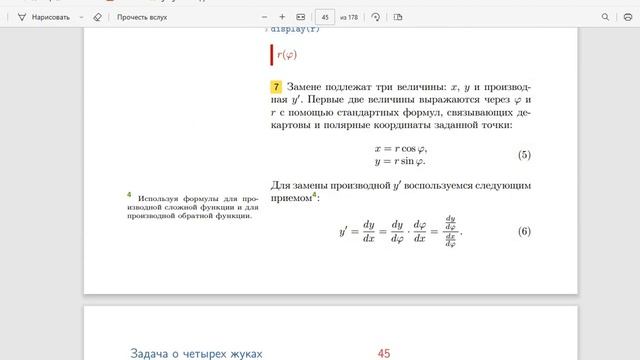Select the eraser tool
This screenshot has width=640, height=360.
[97, 17]
